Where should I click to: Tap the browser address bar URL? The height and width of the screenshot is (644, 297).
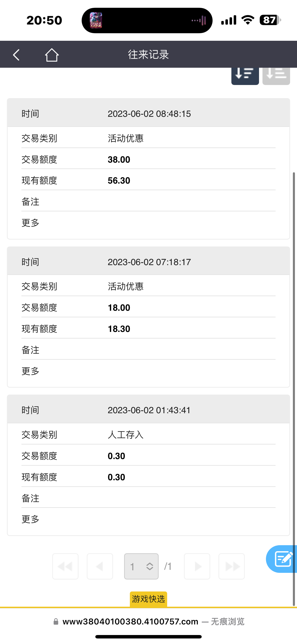pyautogui.click(x=130, y=621)
